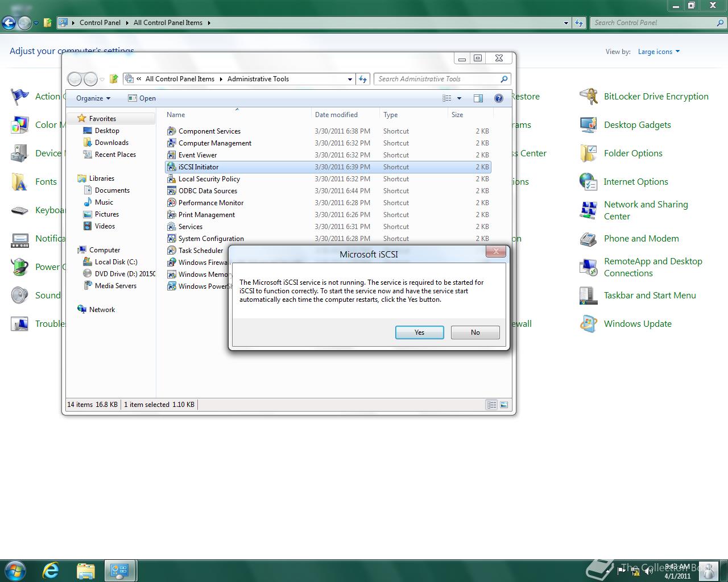Select Videos under Libraries
The image size is (728, 582).
tap(105, 226)
